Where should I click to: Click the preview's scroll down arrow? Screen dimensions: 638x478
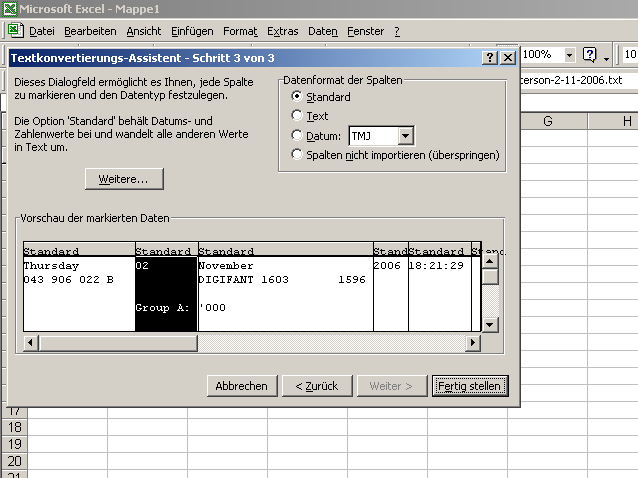coord(489,325)
